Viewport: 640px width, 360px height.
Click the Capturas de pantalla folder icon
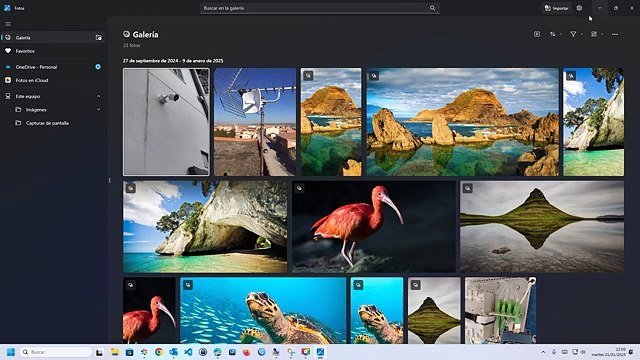[x=18, y=123]
